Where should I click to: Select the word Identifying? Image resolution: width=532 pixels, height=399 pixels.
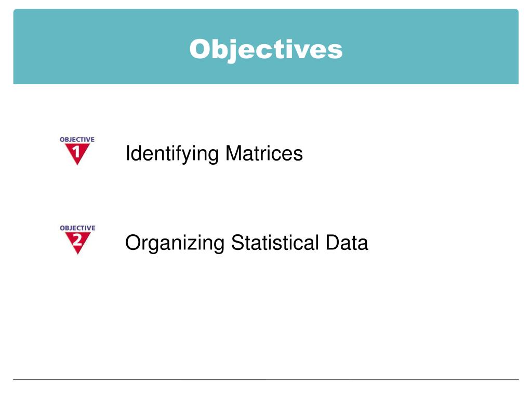[x=172, y=154]
